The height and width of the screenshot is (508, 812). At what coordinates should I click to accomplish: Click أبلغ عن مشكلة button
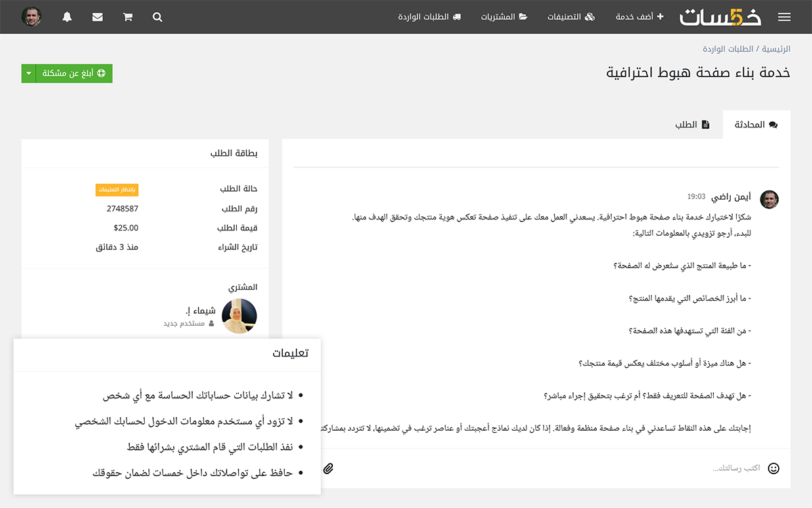[74, 73]
